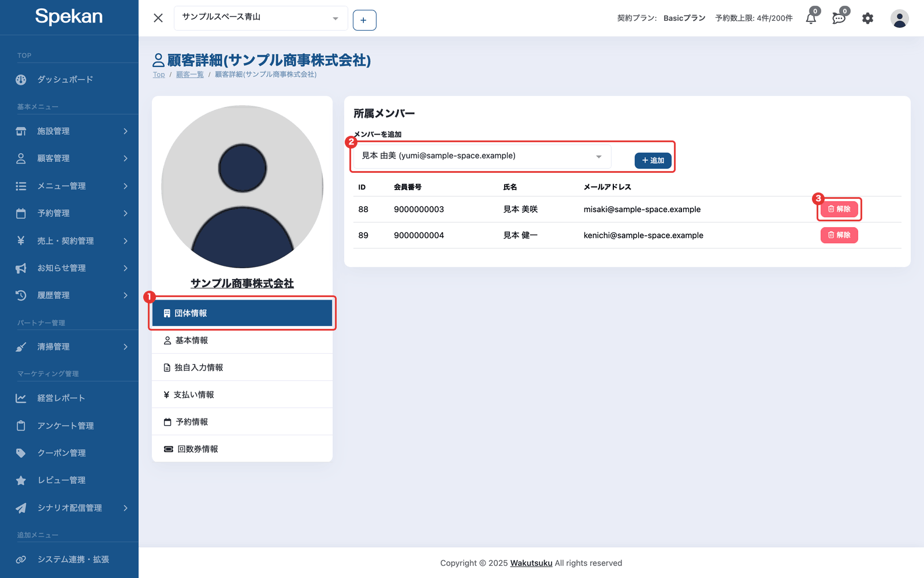
Task: Click the レビュー管理 star icon
Action: [21, 480]
